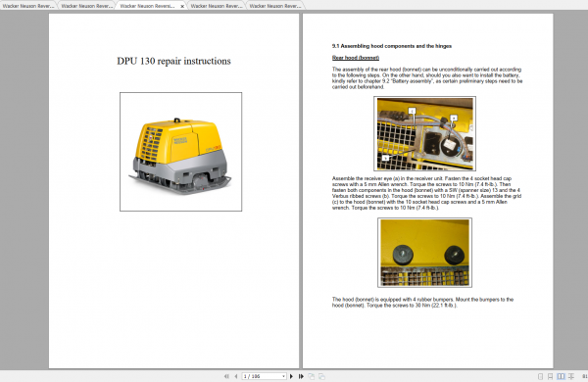
Task: Click paragraph starting 'The hood (bonnet) is equipped'
Action: (422, 302)
